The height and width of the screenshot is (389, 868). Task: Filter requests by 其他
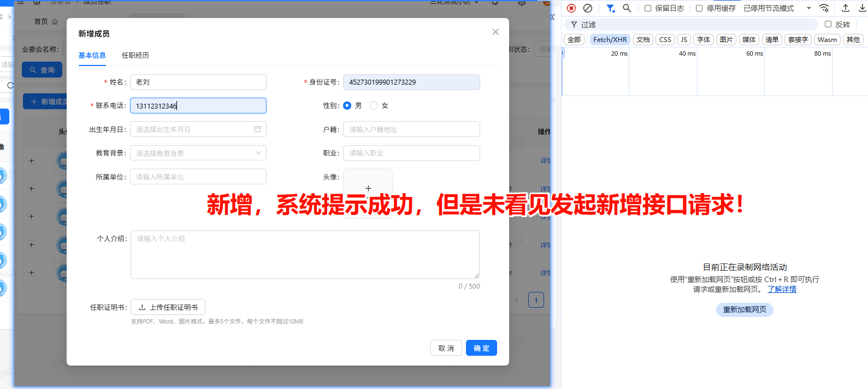(853, 39)
